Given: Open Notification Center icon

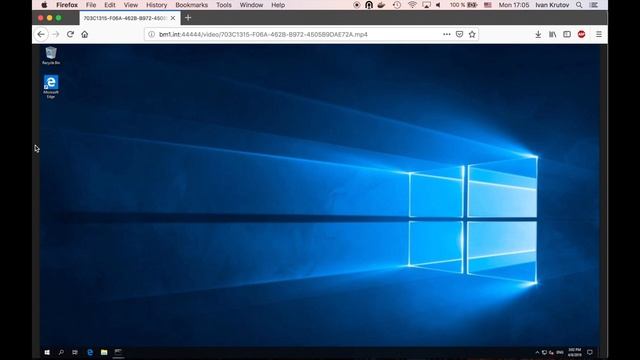Looking at the screenshot, I should pyautogui.click(x=594, y=5).
